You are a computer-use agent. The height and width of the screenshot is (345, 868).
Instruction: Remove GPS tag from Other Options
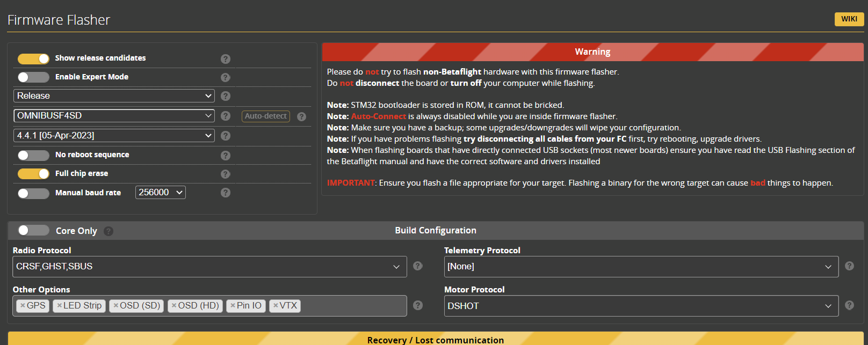point(23,305)
